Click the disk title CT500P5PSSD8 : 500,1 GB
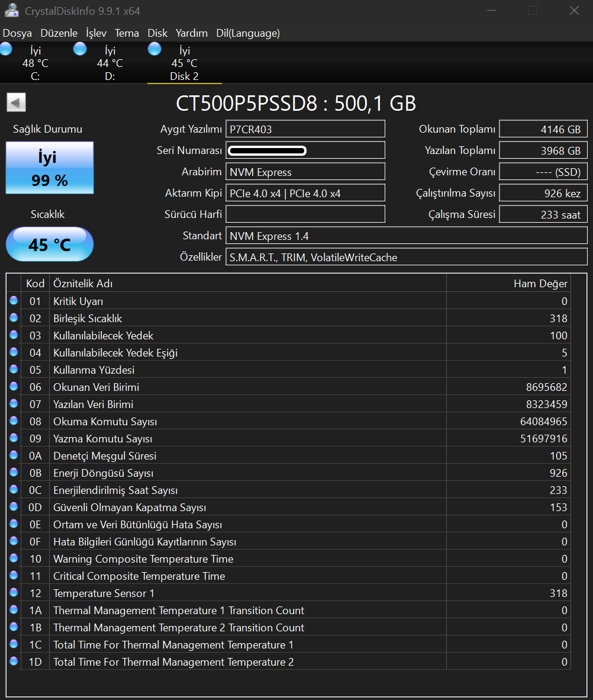The height and width of the screenshot is (700, 593). tap(296, 103)
